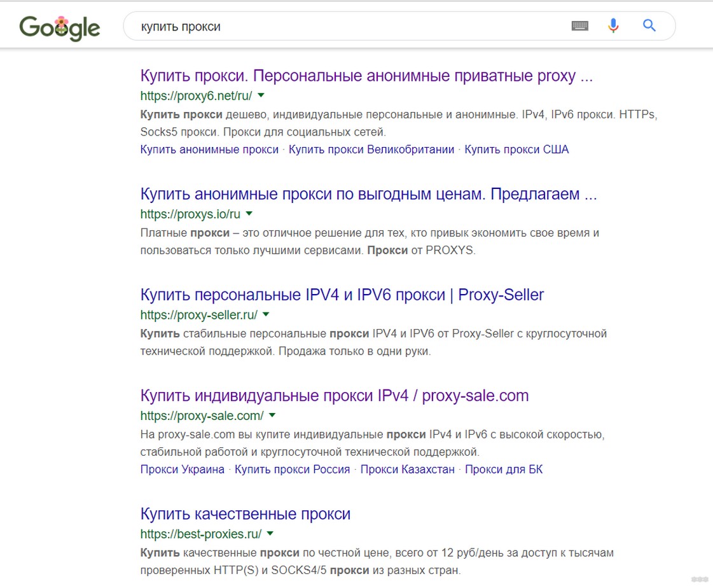713x588 pixels.
Task: Open result 'Купить качественные прокси'
Action: 245,514
